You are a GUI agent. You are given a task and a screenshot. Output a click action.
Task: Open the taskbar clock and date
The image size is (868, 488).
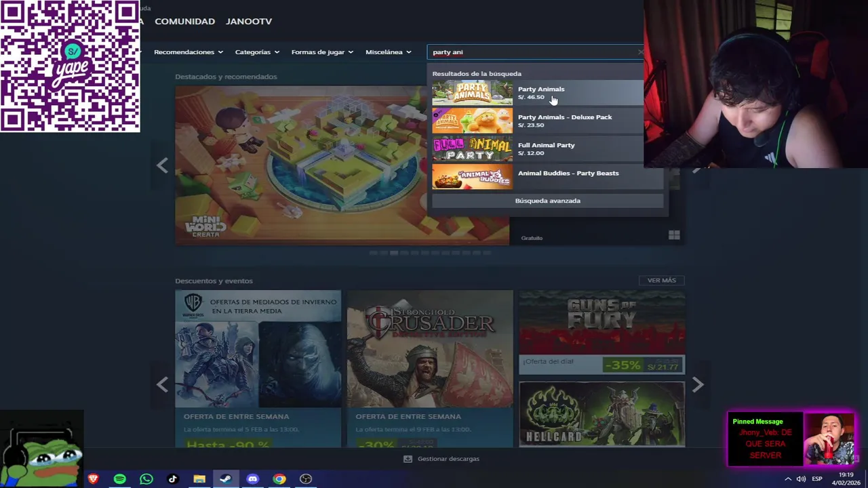[846, 479]
